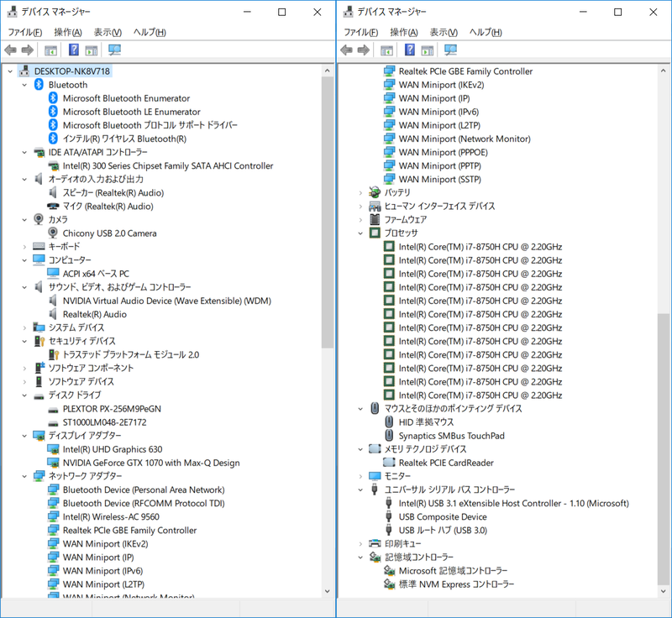
Task: Click the Chicony USB 2.0 Camera device icon
Action: point(53,233)
